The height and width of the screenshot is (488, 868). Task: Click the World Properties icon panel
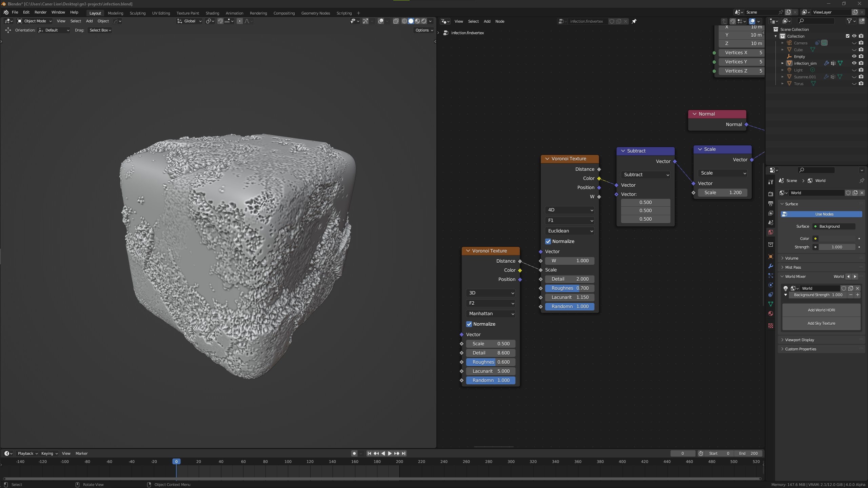point(771,233)
